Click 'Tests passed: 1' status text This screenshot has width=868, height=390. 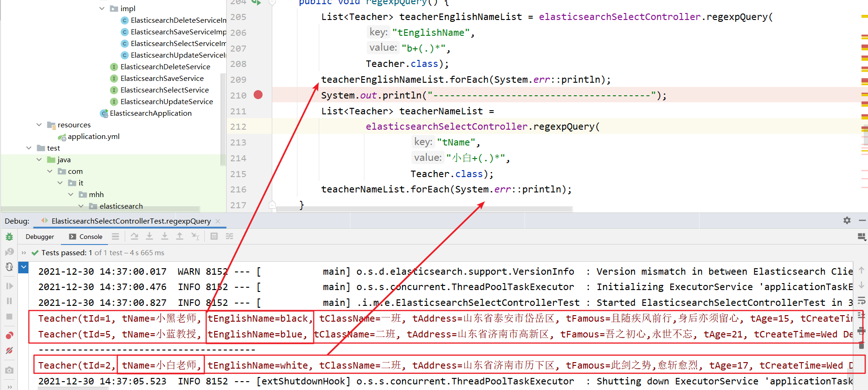click(x=67, y=253)
